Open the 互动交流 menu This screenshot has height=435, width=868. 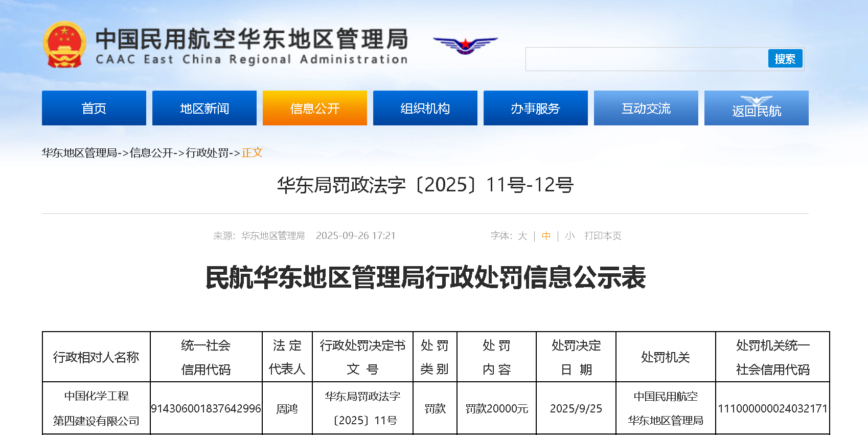646,108
